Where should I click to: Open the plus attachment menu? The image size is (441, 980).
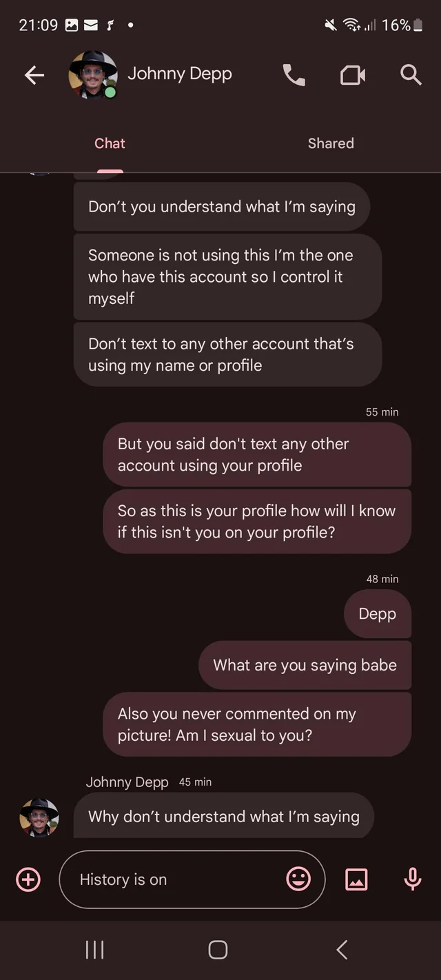point(28,879)
